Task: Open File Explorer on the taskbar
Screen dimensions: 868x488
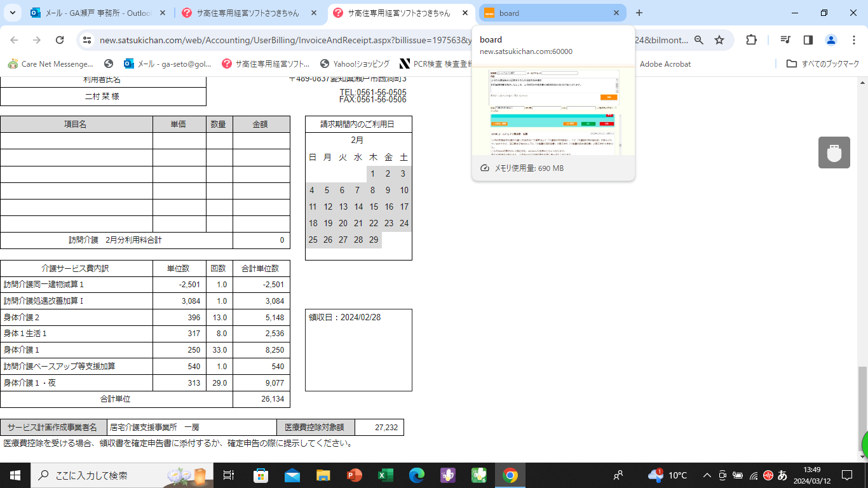Action: (x=323, y=475)
